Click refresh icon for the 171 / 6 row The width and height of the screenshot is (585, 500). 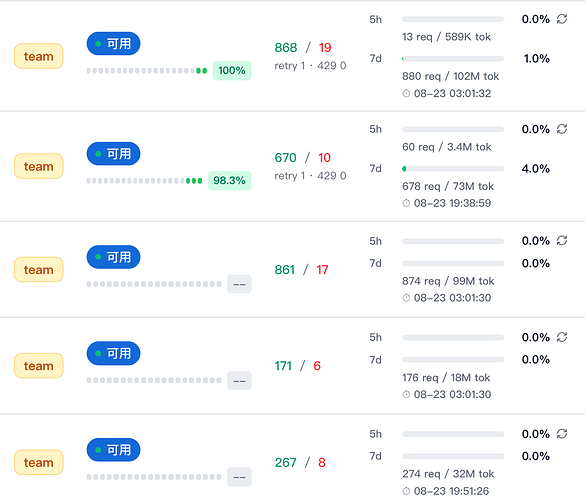562,337
